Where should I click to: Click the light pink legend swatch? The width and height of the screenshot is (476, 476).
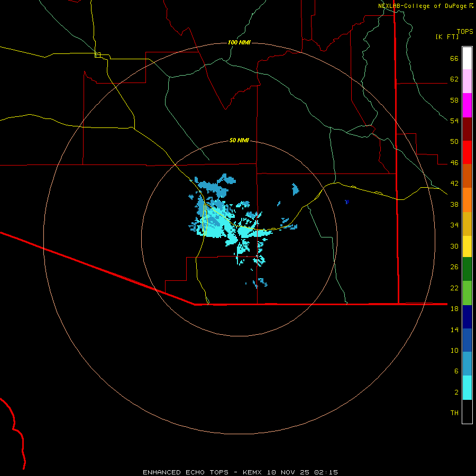pyautogui.click(x=467, y=81)
